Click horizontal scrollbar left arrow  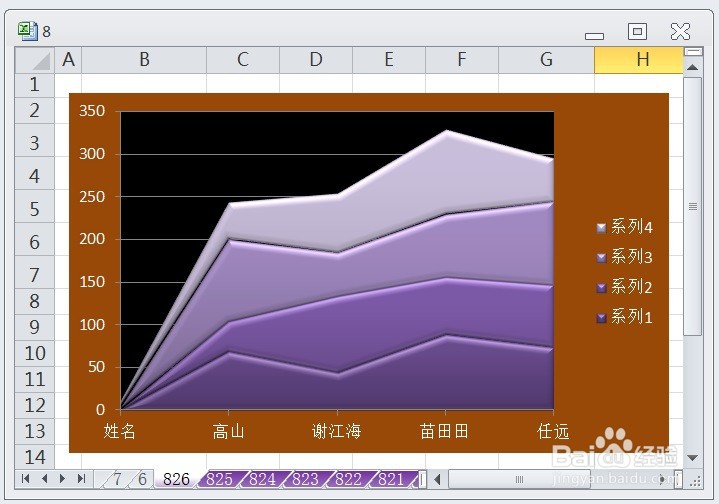point(437,480)
